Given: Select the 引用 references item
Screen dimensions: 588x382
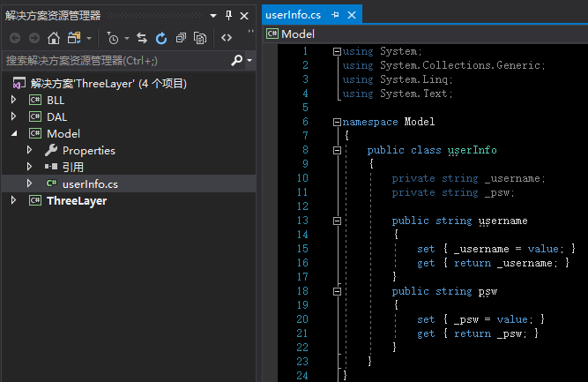Looking at the screenshot, I should (73, 167).
